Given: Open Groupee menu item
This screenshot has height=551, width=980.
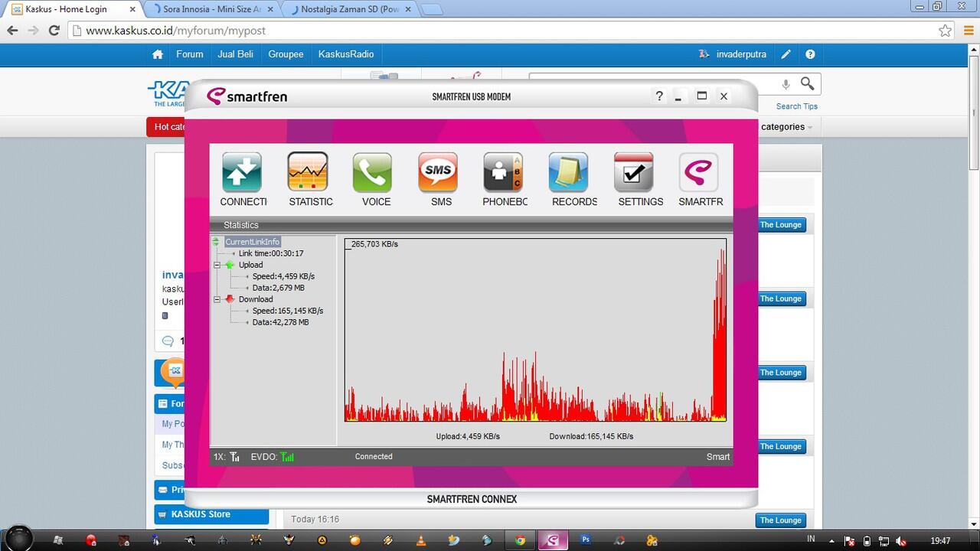Looking at the screenshot, I should pos(286,54).
